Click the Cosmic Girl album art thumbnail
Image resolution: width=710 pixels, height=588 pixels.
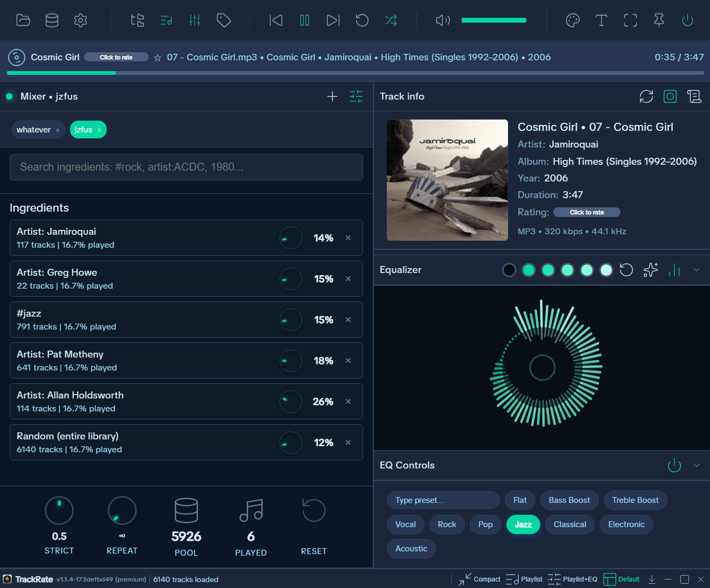point(447,180)
